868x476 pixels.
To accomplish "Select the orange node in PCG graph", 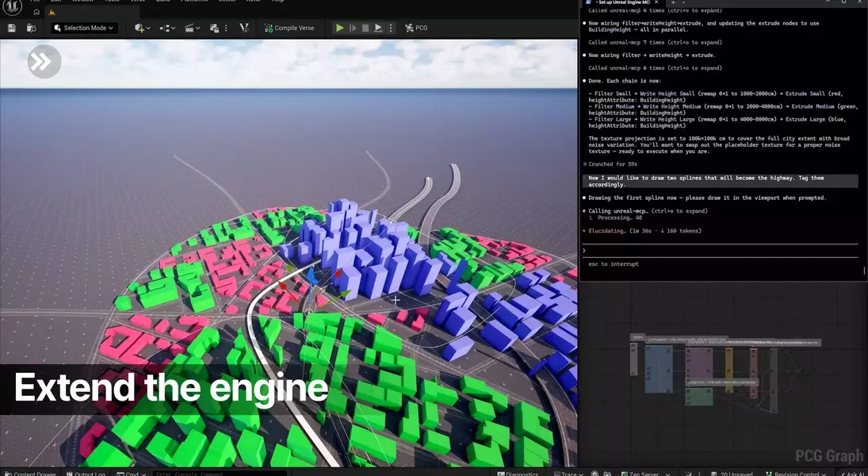I will (x=729, y=370).
